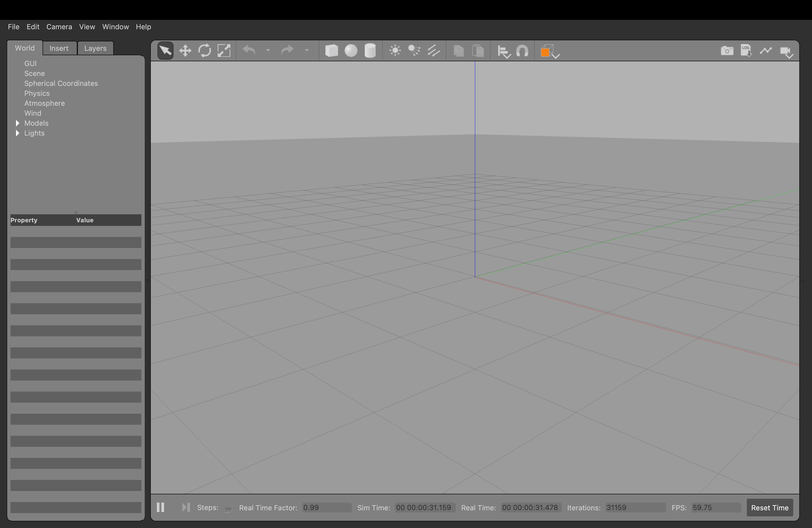Activate the Rotate mode tool
Viewport: 812px width, 528px height.
pos(205,51)
